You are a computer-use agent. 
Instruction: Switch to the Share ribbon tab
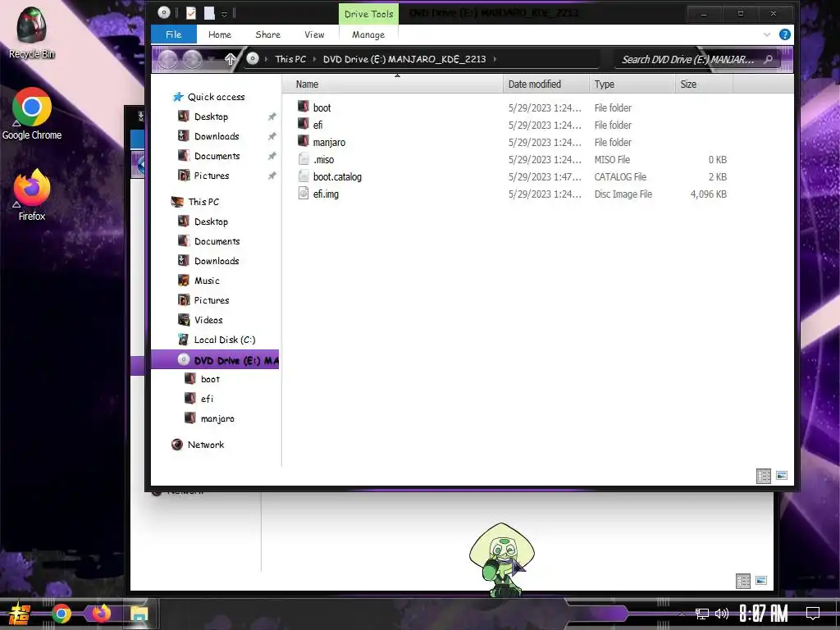pyautogui.click(x=268, y=34)
